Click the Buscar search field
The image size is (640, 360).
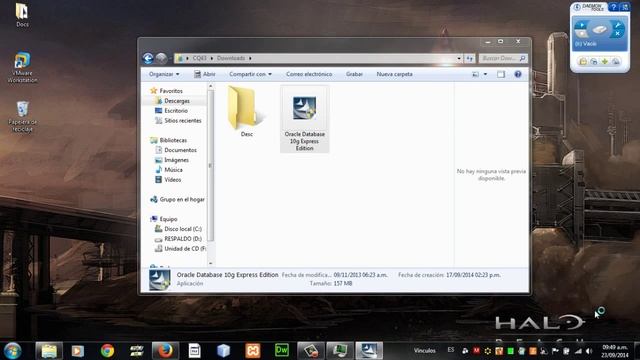[503, 58]
